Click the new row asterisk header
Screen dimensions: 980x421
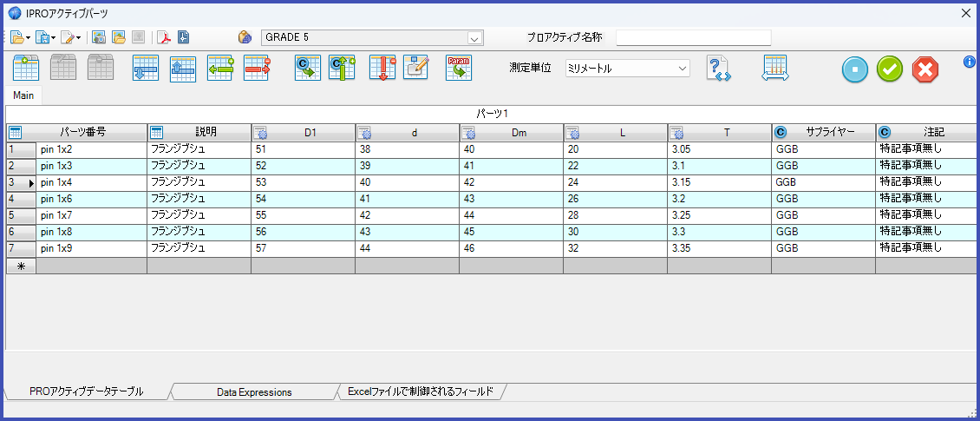tap(22, 266)
